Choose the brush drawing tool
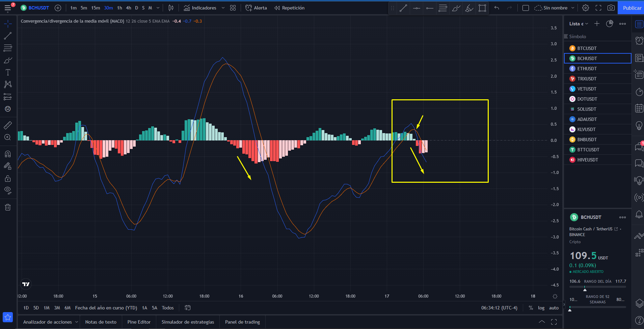 (x=8, y=60)
